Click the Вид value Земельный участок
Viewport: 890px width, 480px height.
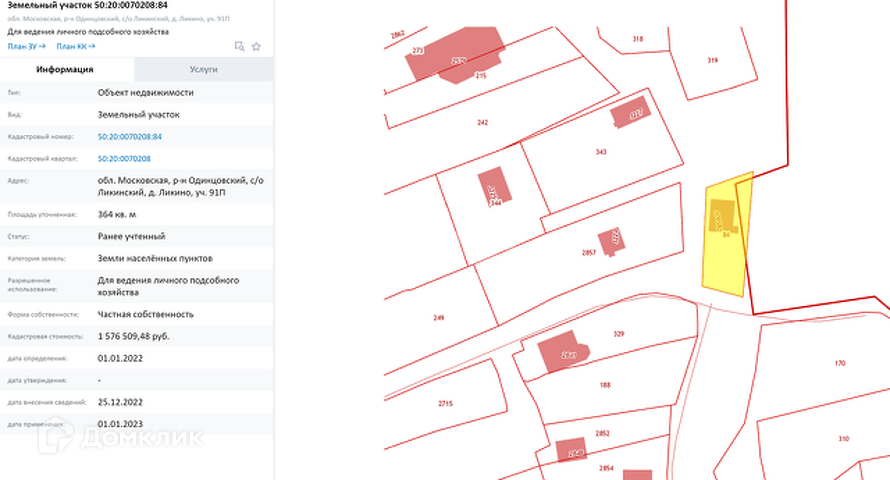pyautogui.click(x=138, y=115)
